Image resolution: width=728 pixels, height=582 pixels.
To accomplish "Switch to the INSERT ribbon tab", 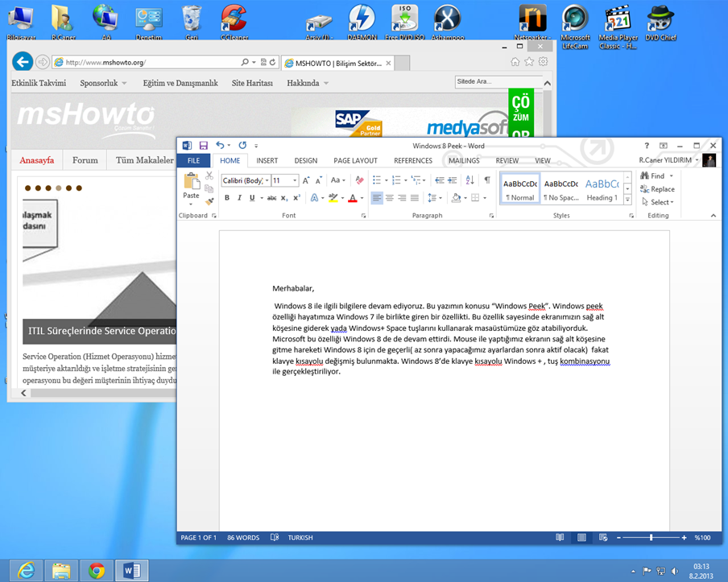I will coord(267,160).
